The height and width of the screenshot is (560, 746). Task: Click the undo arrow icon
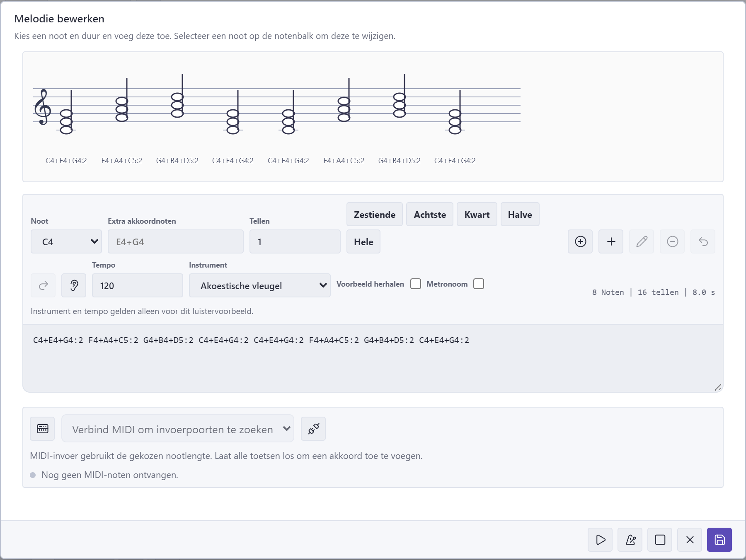(x=703, y=241)
